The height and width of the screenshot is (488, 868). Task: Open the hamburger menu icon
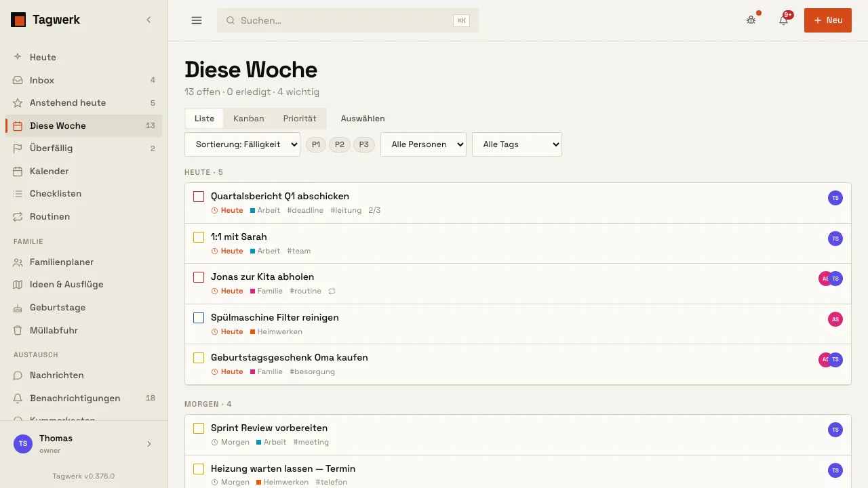pos(197,20)
